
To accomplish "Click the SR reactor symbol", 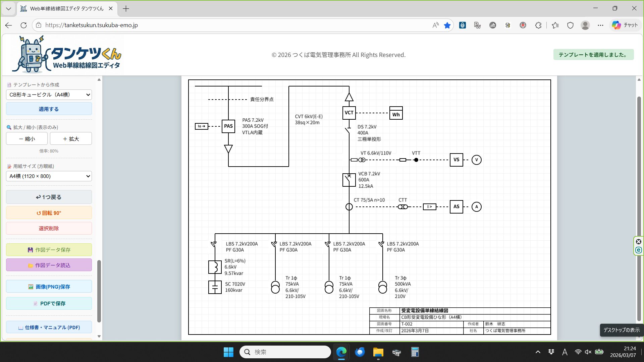I will pyautogui.click(x=215, y=267).
